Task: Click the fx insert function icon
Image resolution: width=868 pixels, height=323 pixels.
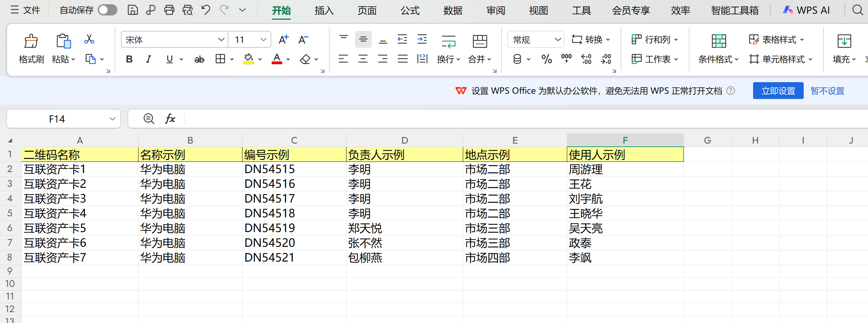Action: tap(170, 119)
